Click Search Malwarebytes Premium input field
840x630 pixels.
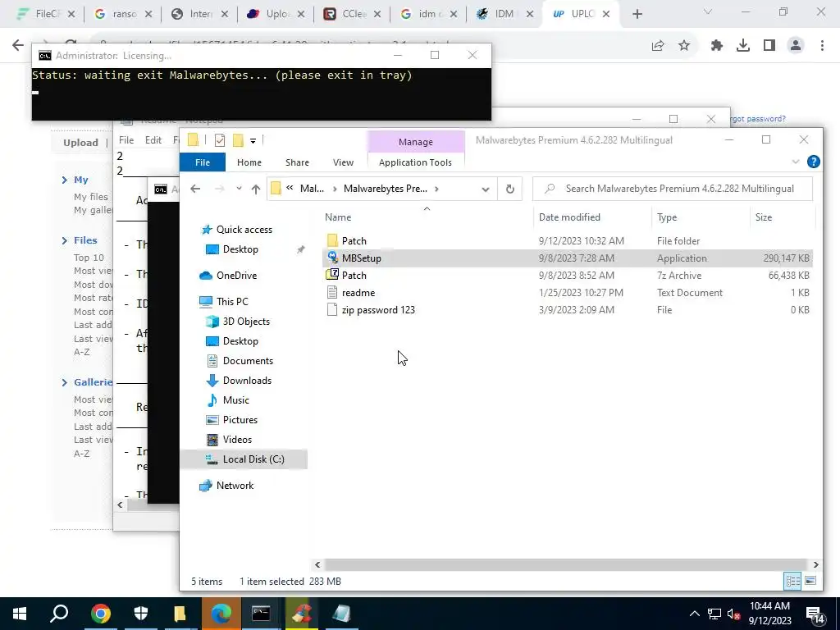point(673,189)
